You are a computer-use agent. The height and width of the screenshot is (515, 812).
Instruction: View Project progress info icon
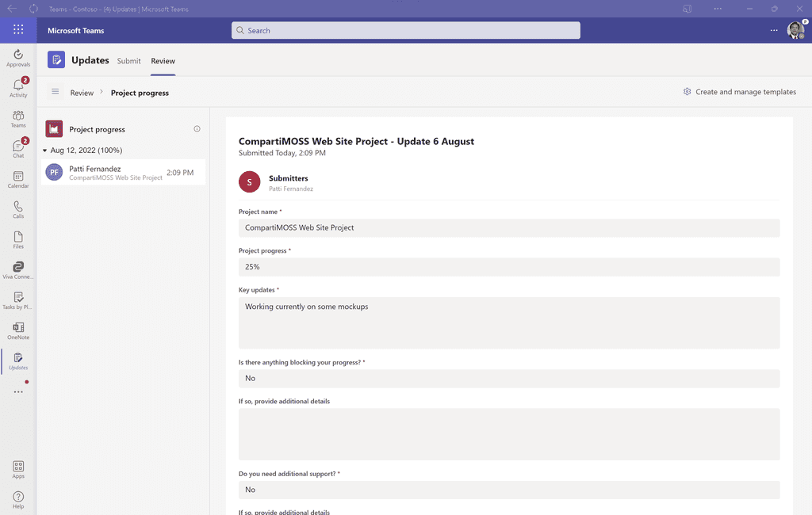coord(197,129)
